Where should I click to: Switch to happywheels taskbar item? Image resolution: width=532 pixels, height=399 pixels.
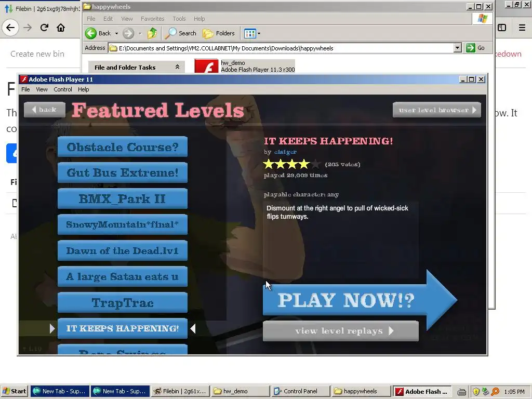[361, 391]
